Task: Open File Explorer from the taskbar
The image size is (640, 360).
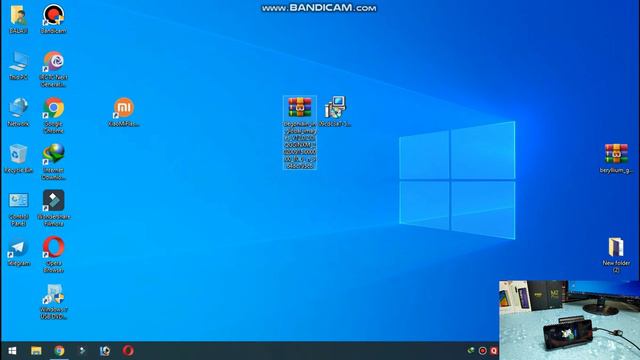Action: pyautogui.click(x=36, y=351)
